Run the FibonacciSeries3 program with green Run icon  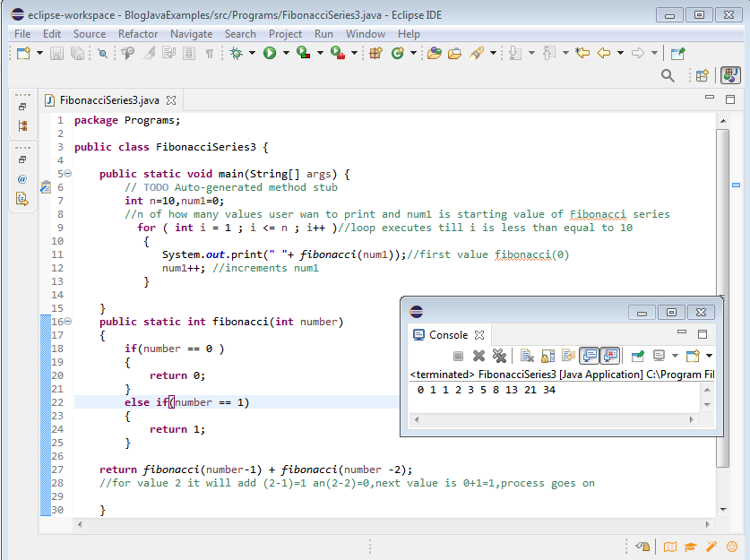271,53
